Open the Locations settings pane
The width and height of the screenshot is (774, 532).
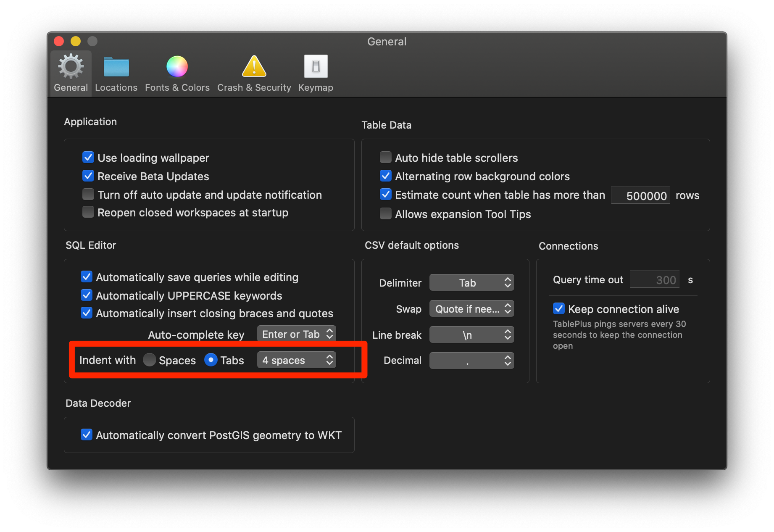pyautogui.click(x=116, y=72)
